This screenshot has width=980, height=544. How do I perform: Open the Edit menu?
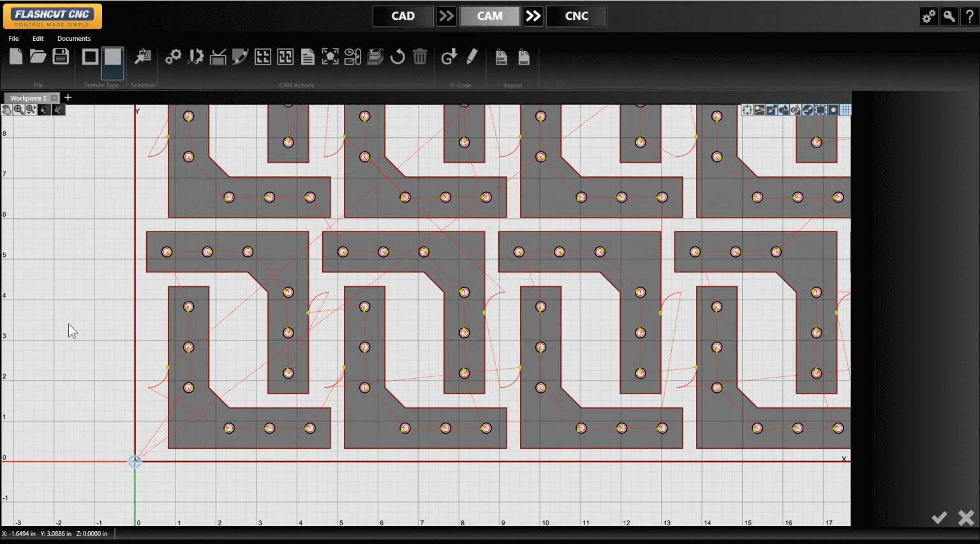pyautogui.click(x=38, y=38)
